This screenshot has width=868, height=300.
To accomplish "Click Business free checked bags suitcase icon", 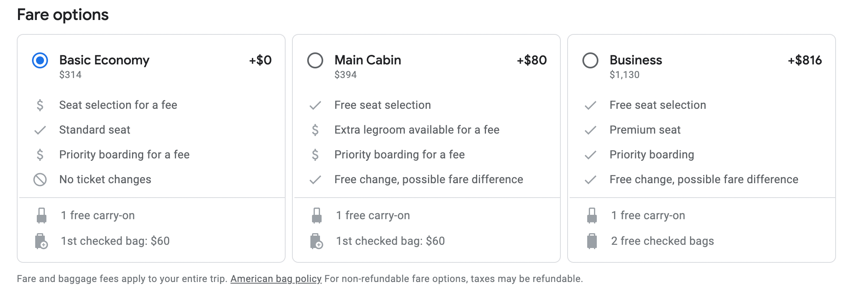I will [592, 241].
